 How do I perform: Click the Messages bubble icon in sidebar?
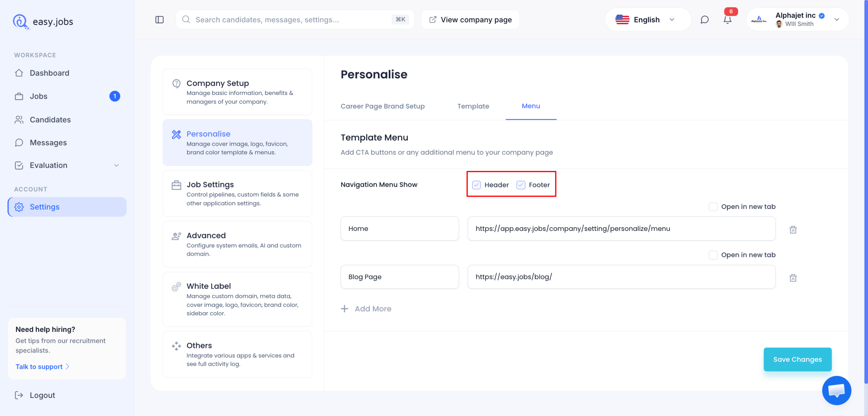pyautogui.click(x=19, y=143)
